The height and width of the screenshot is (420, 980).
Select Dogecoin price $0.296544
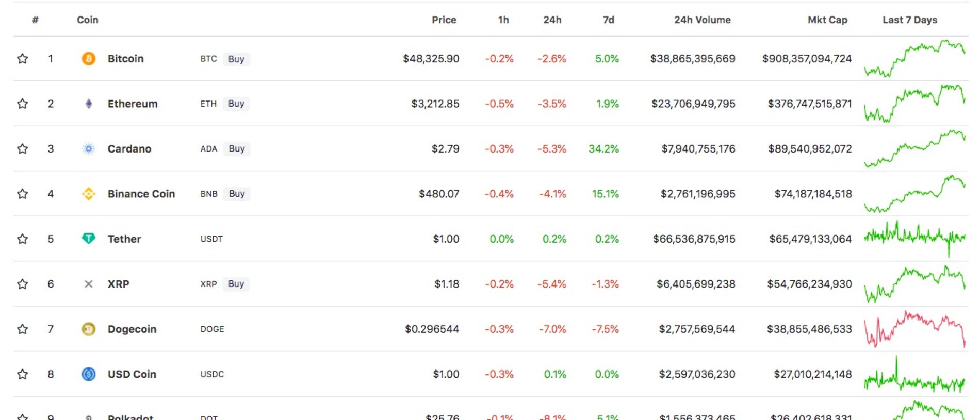pyautogui.click(x=432, y=329)
